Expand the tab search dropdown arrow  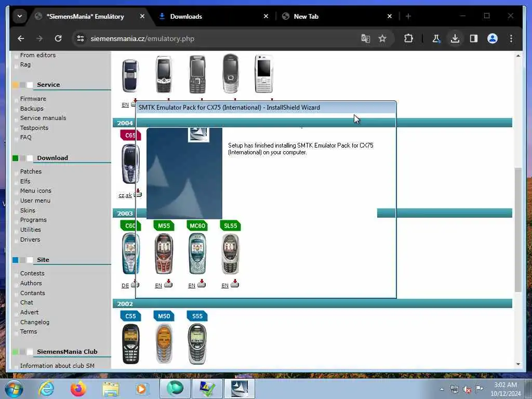point(20,16)
